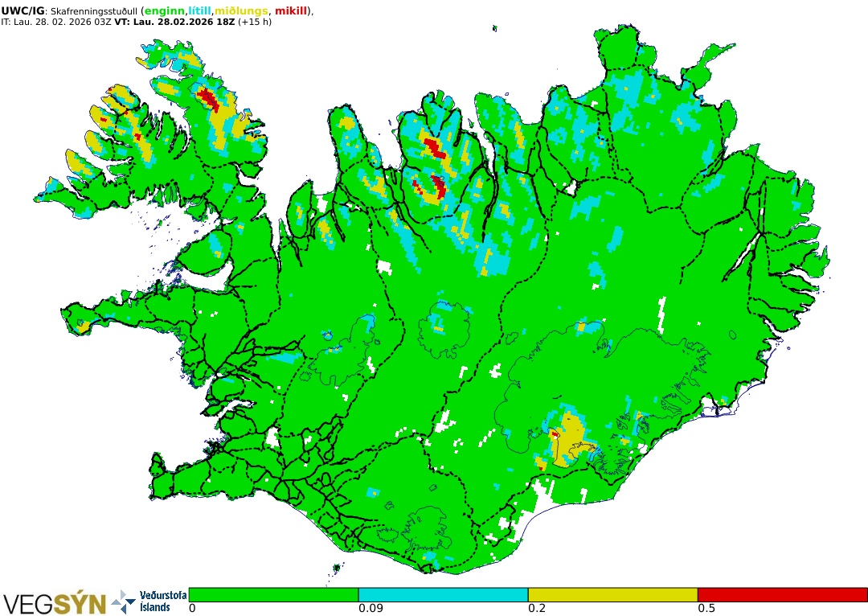Click the 'VT: Lau. 28.02.2026 18Z' text

(x=174, y=23)
